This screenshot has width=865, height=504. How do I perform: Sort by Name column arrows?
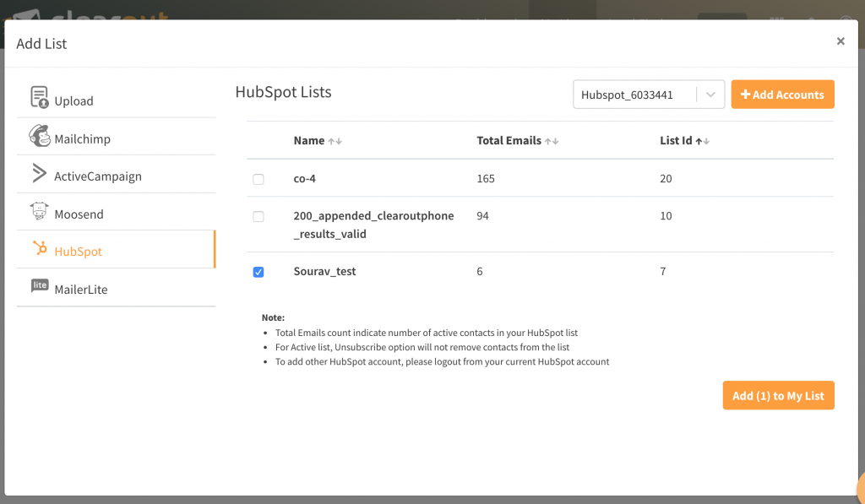335,141
